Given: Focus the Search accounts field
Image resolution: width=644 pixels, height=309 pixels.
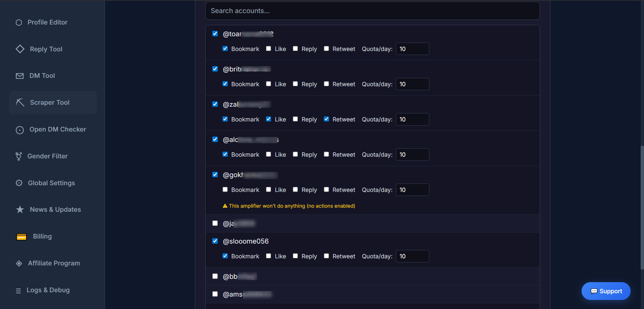Looking at the screenshot, I should 372,11.
